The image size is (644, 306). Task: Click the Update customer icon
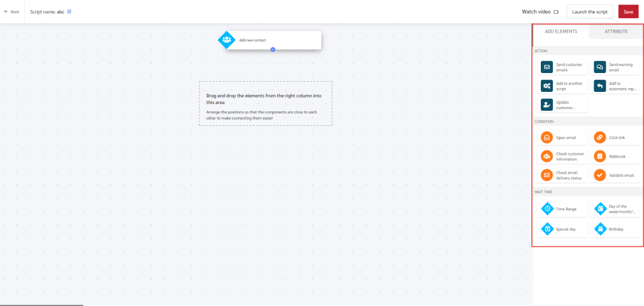pyautogui.click(x=547, y=105)
